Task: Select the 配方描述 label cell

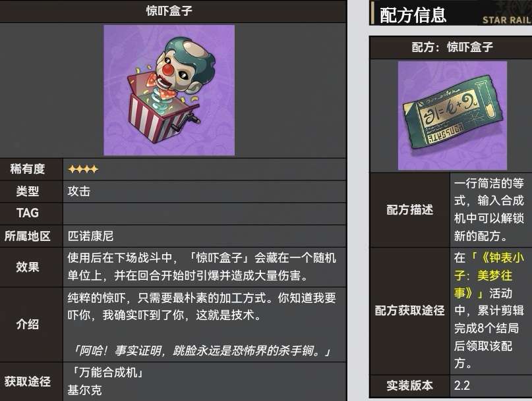Action: tap(410, 210)
